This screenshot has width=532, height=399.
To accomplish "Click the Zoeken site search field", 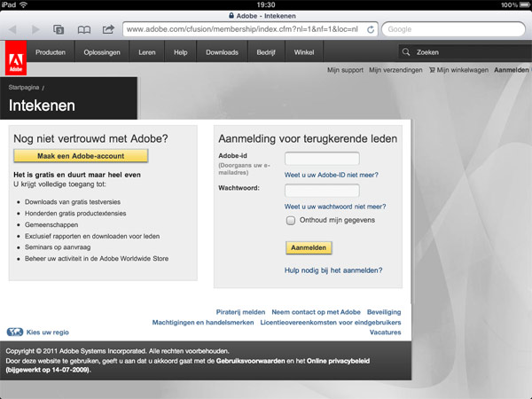I will point(465,52).
